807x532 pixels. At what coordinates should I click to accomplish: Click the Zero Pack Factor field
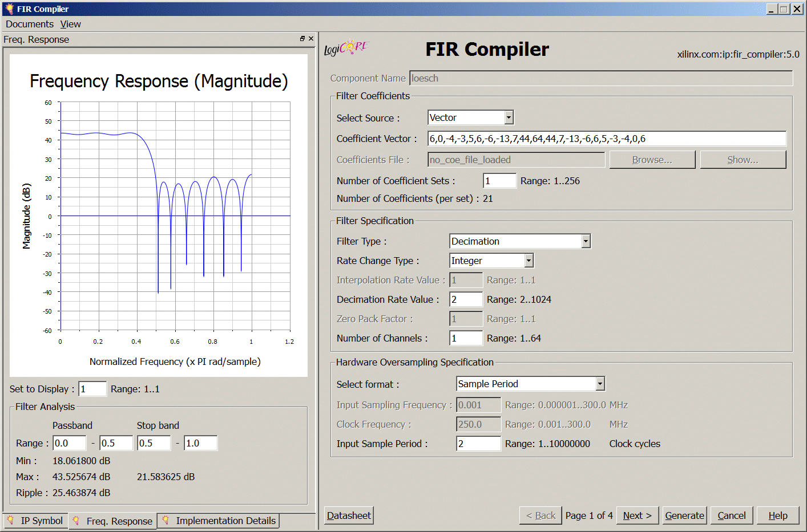click(466, 319)
